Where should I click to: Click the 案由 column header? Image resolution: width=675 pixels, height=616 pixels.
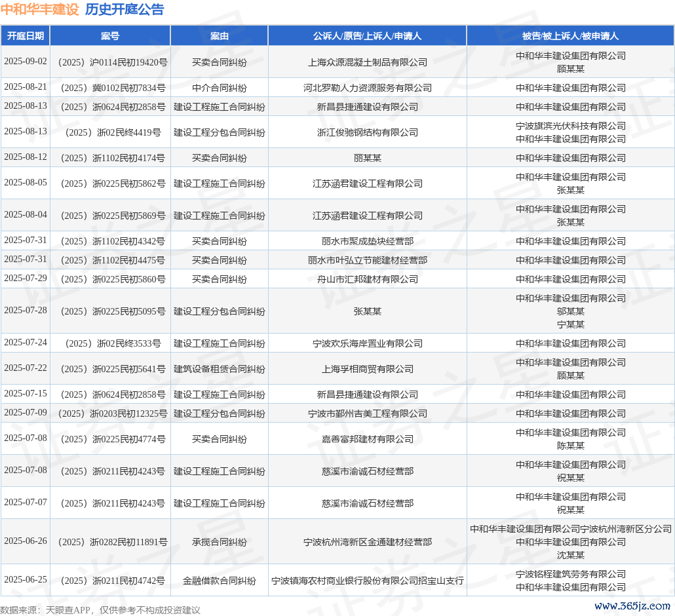point(219,36)
